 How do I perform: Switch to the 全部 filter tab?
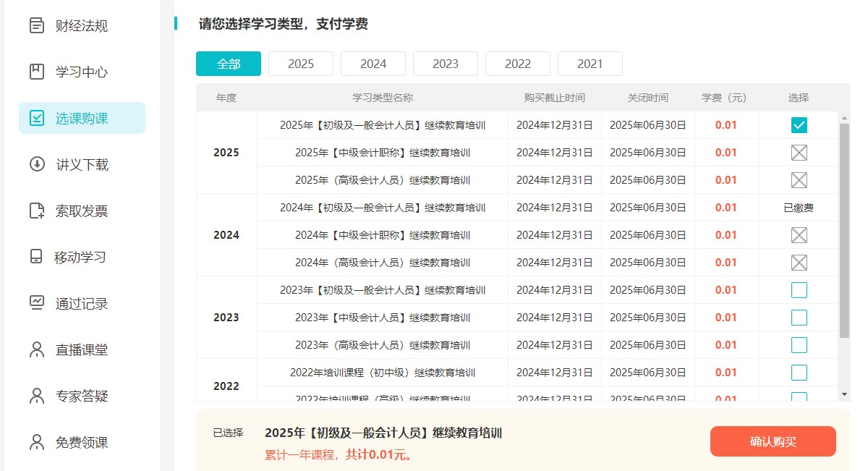pyautogui.click(x=229, y=64)
